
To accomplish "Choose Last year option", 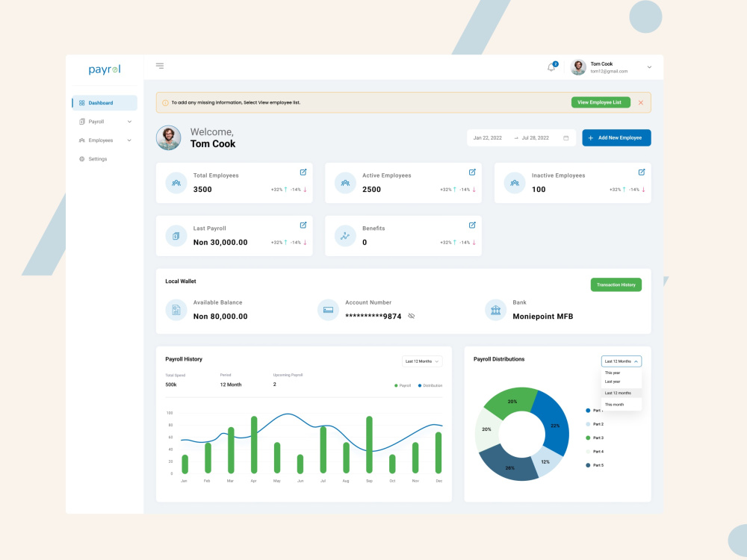I will [x=622, y=382].
